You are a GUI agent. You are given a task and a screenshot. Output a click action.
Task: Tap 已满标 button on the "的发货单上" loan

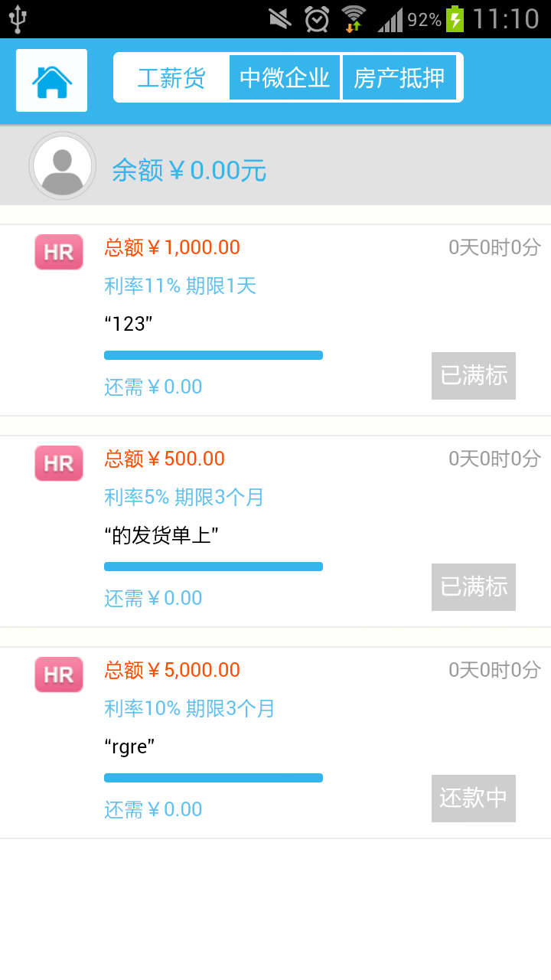click(x=474, y=587)
